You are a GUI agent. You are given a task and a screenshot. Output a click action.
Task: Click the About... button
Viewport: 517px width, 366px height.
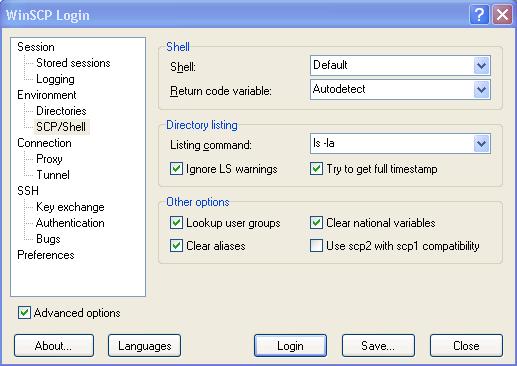pyautogui.click(x=54, y=346)
